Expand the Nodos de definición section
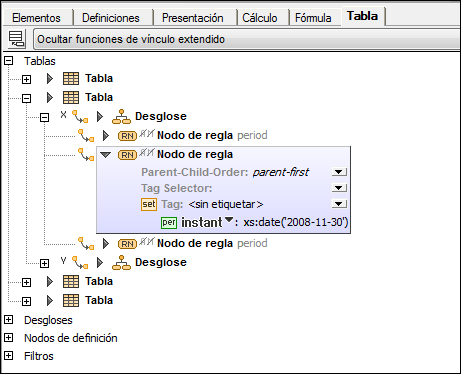The width and height of the screenshot is (461, 374). click(x=8, y=337)
